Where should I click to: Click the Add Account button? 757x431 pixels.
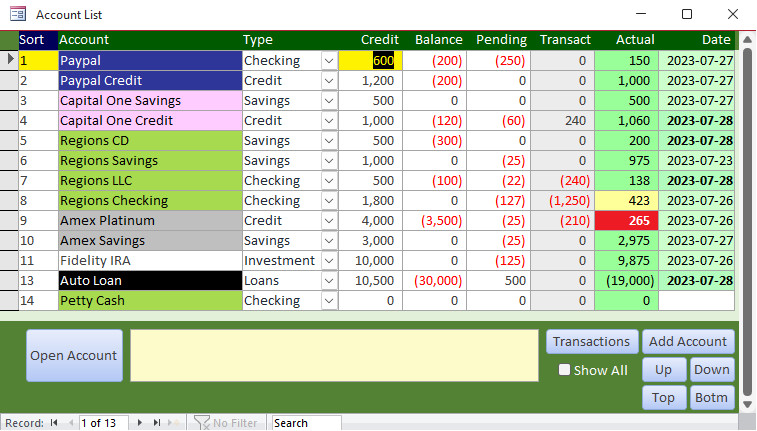click(x=688, y=342)
